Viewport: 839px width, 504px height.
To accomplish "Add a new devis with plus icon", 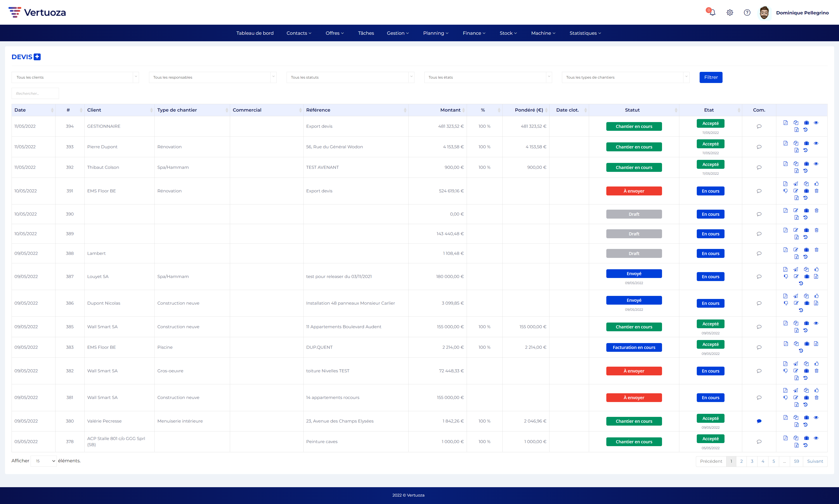I will coord(37,57).
